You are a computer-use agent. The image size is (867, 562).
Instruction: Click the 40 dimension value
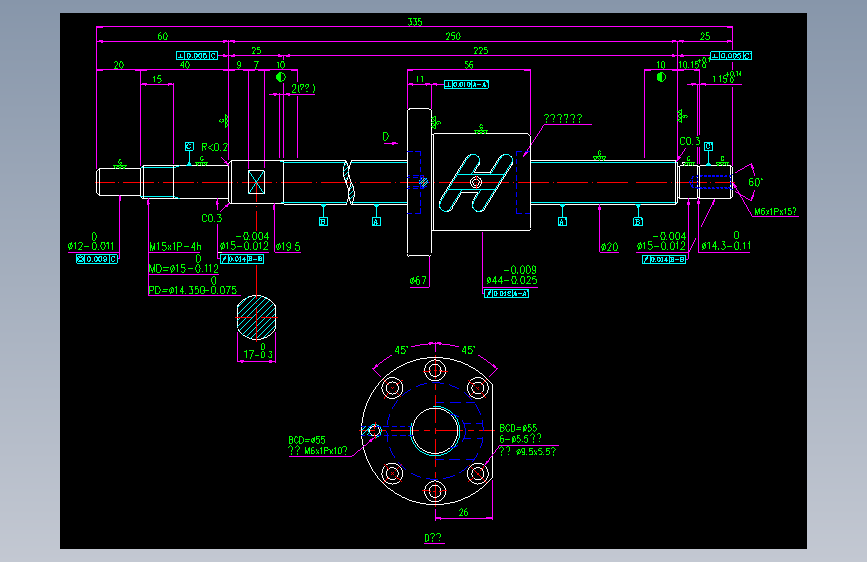pos(185,65)
